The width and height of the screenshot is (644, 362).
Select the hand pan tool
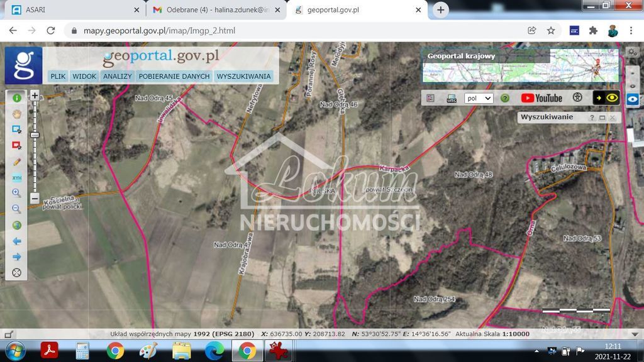(16, 114)
